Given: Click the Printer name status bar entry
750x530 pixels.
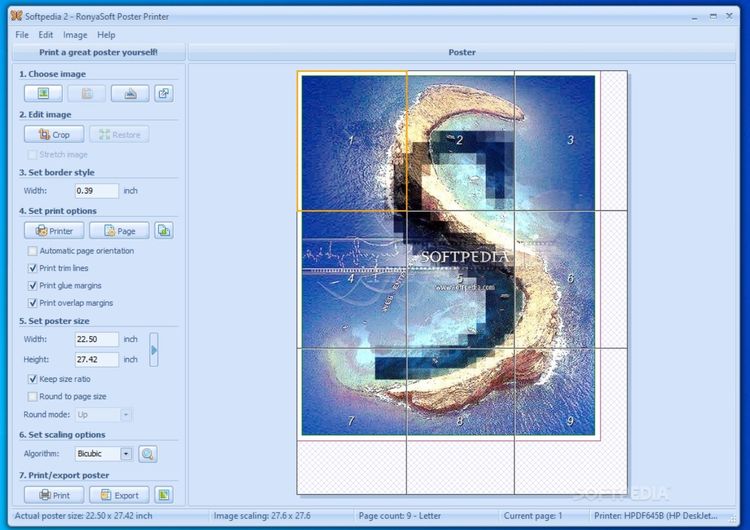Looking at the screenshot, I should point(655,516).
